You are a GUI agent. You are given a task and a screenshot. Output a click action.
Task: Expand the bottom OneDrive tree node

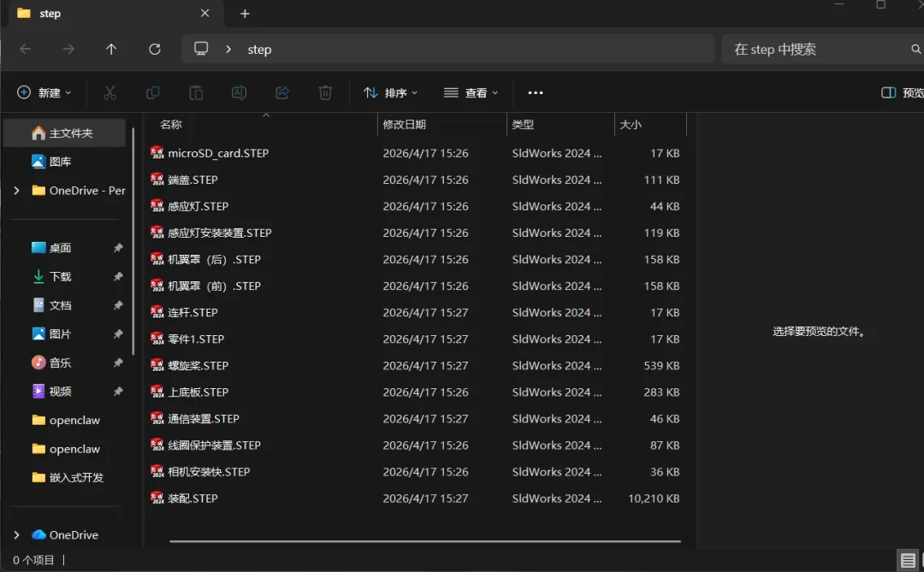[16, 535]
